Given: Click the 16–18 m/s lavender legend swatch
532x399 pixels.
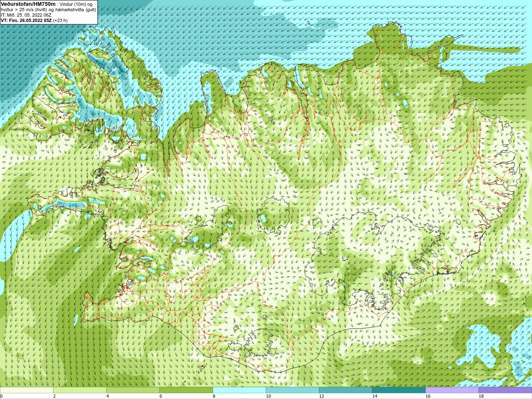Looking at the screenshot, I should click(x=452, y=390).
